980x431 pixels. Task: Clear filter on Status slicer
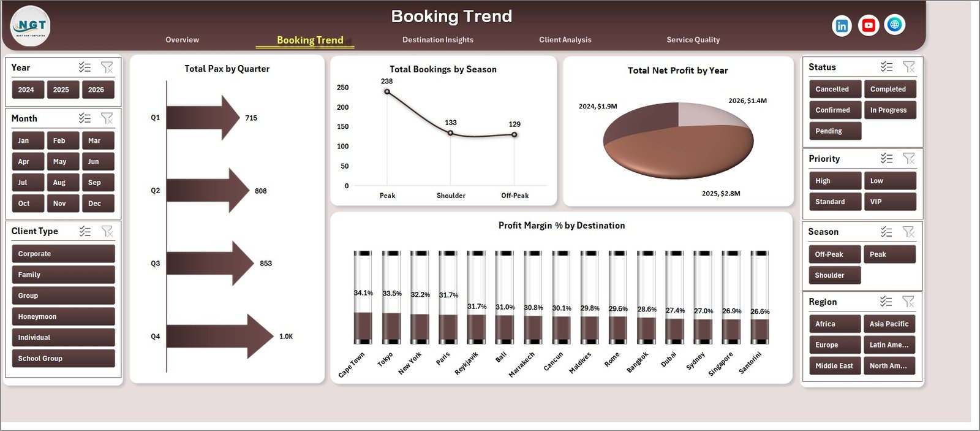click(909, 67)
